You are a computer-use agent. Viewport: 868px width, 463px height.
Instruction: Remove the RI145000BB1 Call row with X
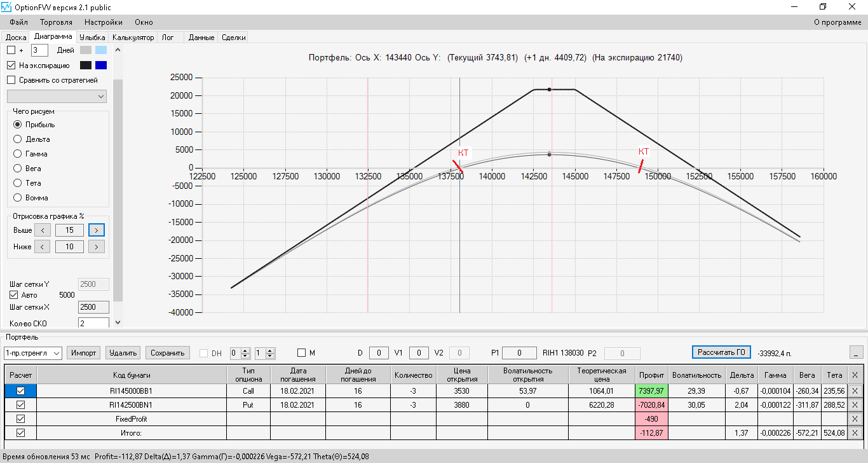(855, 390)
